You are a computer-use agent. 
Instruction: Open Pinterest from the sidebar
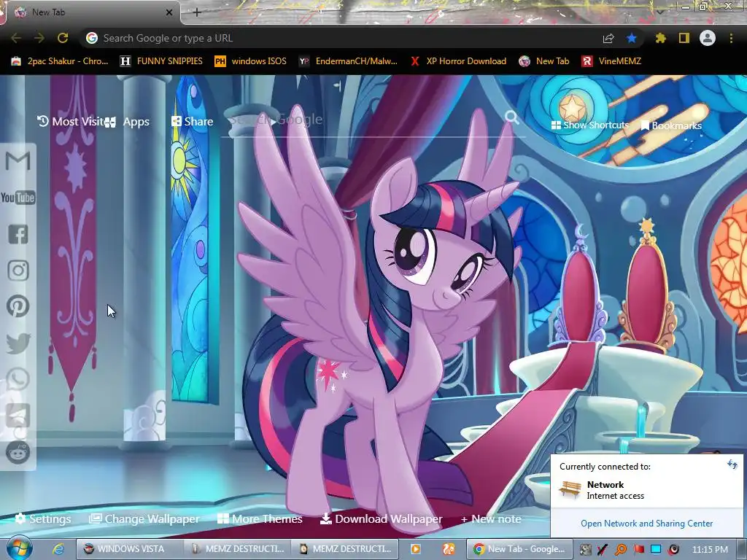18,307
